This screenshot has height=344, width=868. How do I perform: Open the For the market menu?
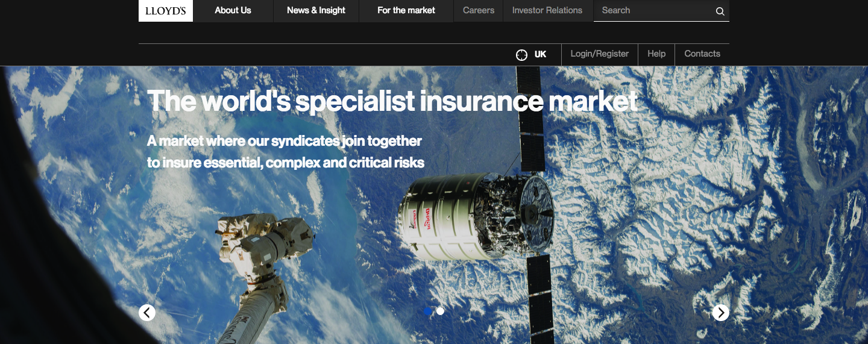406,10
